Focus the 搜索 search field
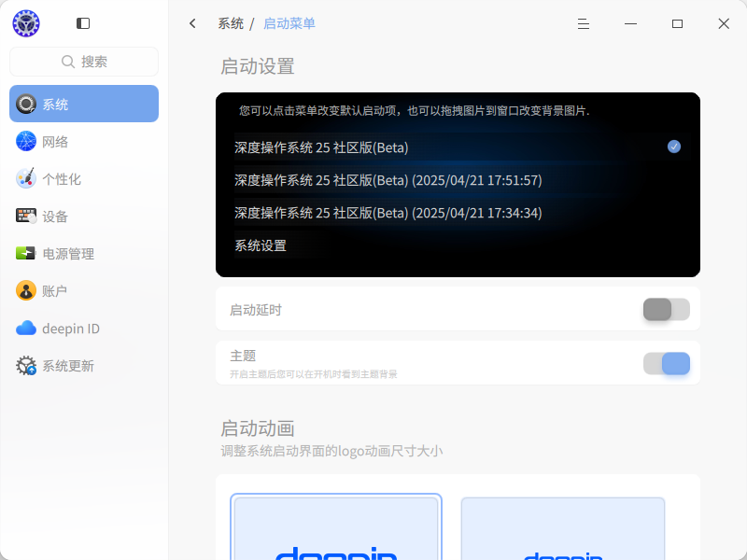747x560 pixels. 84,62
